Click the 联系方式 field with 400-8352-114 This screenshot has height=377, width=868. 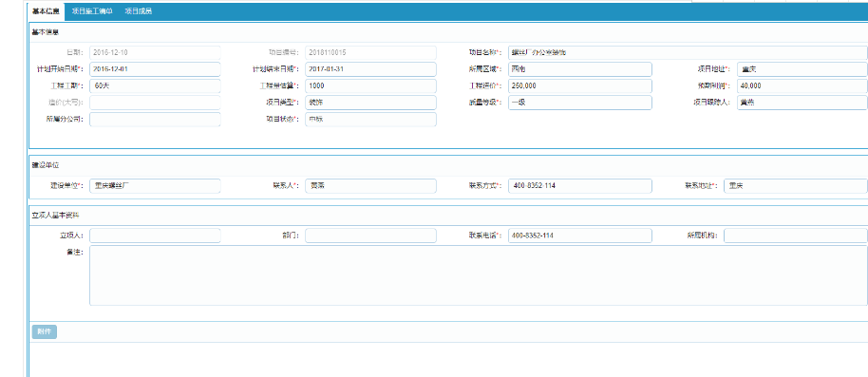click(x=579, y=186)
